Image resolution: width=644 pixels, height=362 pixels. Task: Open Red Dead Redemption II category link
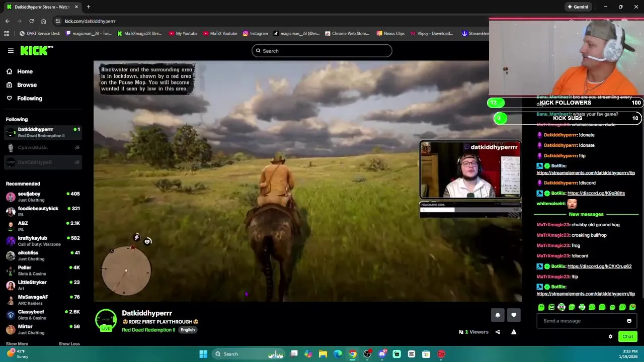[x=148, y=330]
